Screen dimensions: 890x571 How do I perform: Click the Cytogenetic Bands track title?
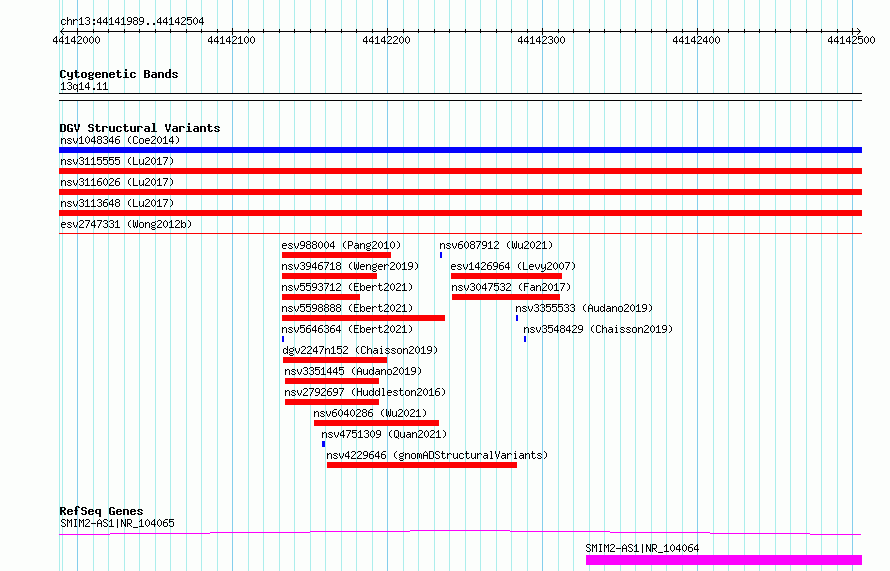tap(119, 74)
